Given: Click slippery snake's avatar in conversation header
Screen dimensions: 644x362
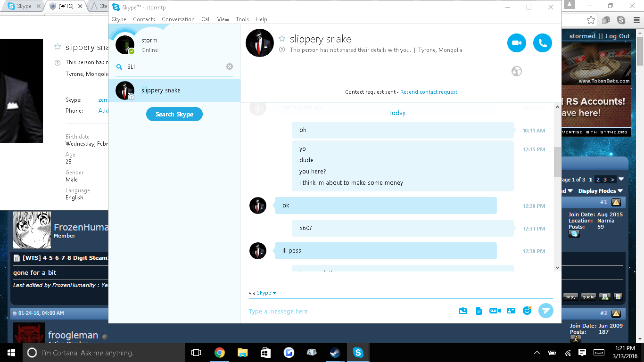Looking at the screenshot, I should tap(260, 43).
